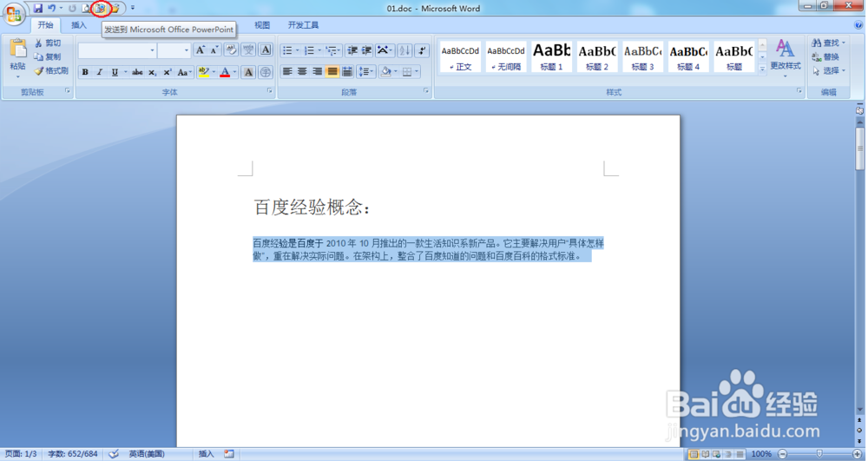This screenshot has width=868, height=461.
Task: Click the Save icon in quick access toolbar
Action: click(x=37, y=9)
